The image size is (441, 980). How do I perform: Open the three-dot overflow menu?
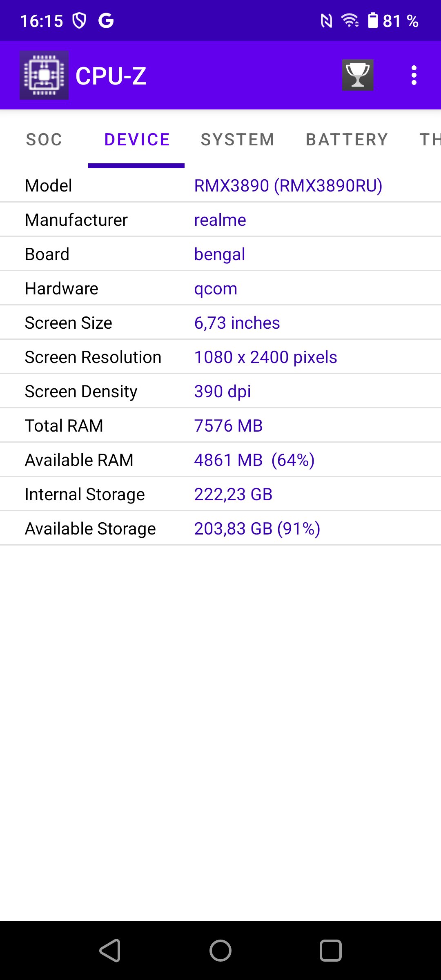414,75
